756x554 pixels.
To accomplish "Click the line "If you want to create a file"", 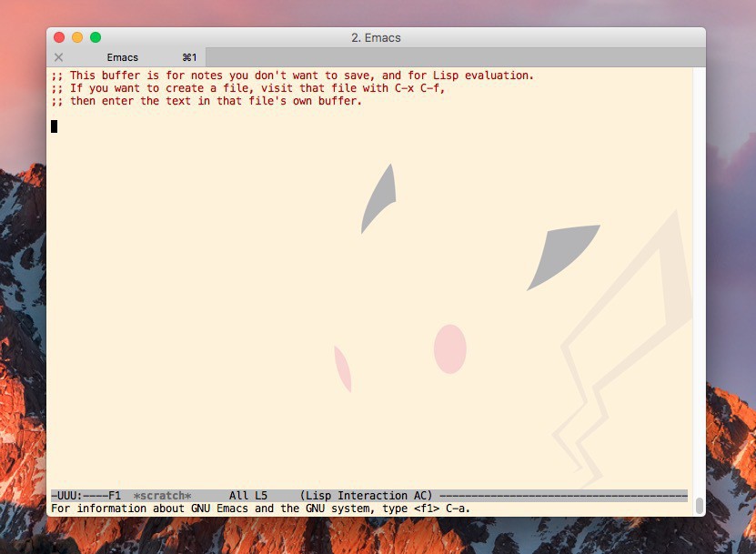I will click(x=247, y=88).
